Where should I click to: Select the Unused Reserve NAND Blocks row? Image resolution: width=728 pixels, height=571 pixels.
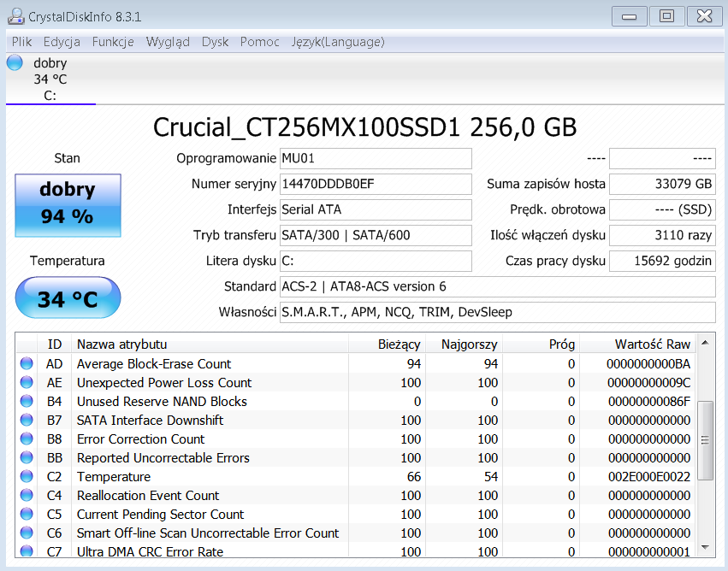tap(357, 401)
